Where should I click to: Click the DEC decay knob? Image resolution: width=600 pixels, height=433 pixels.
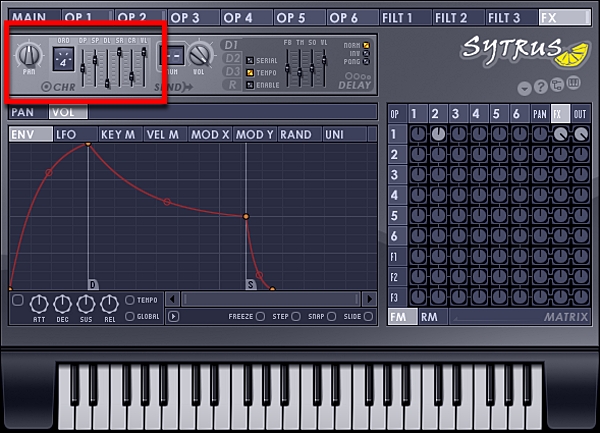pyautogui.click(x=63, y=304)
